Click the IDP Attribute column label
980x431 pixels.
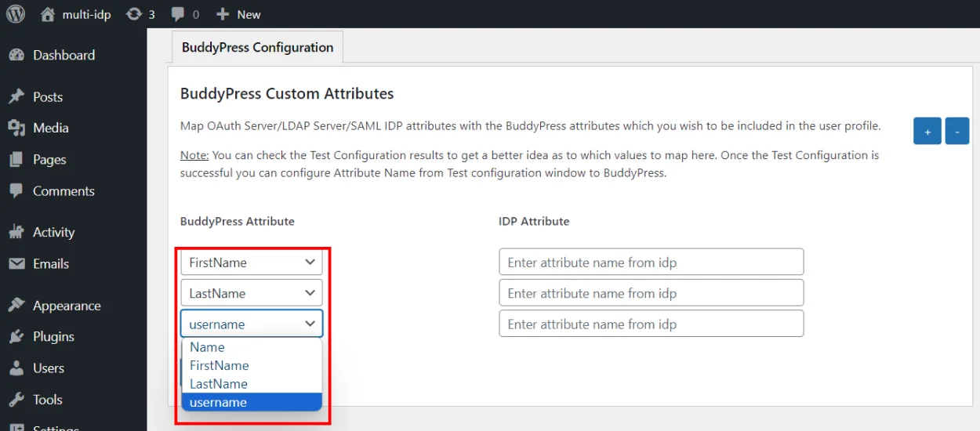534,221
